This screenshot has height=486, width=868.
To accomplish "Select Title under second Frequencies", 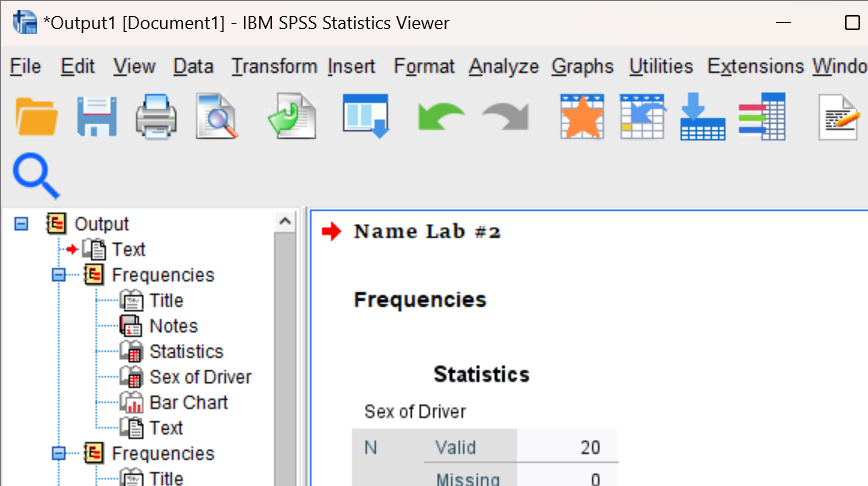I will tap(166, 478).
